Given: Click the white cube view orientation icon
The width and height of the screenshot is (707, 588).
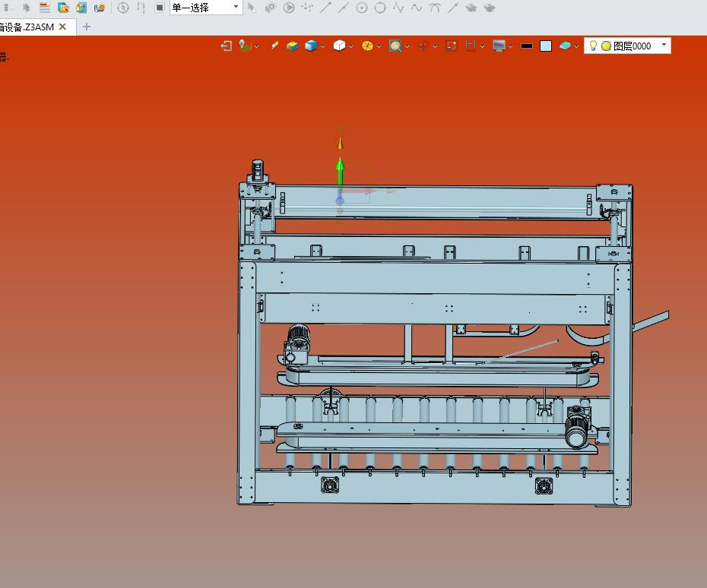Looking at the screenshot, I should tap(339, 46).
